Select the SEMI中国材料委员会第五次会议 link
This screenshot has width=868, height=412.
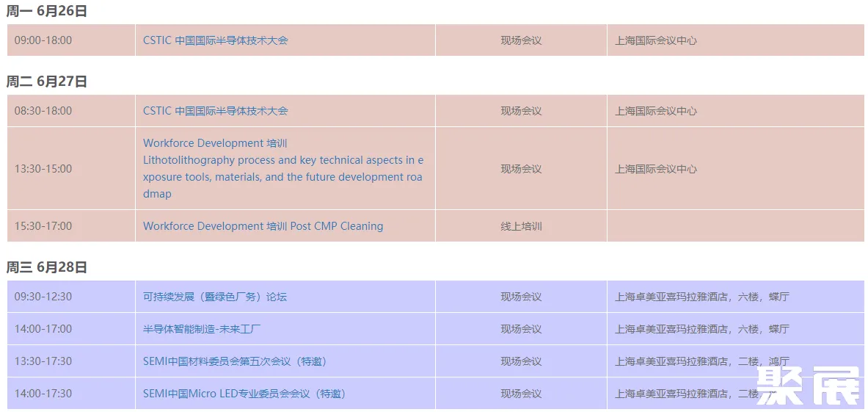coord(235,361)
